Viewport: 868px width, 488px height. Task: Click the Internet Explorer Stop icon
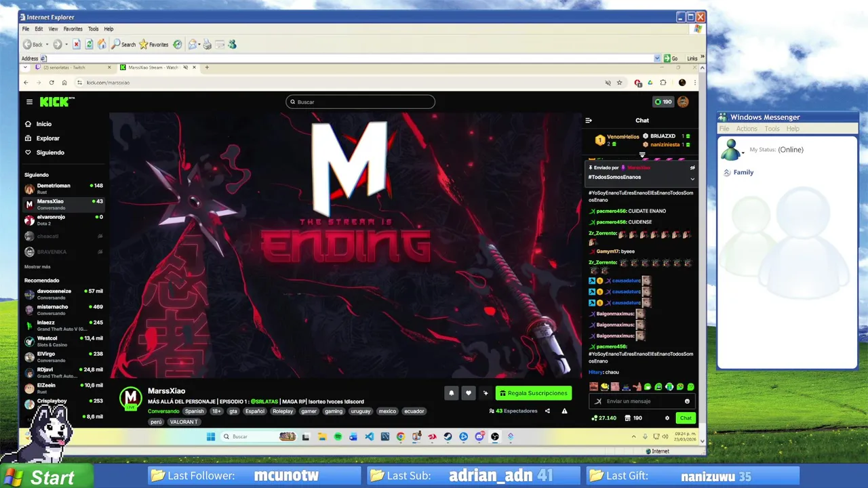point(77,44)
